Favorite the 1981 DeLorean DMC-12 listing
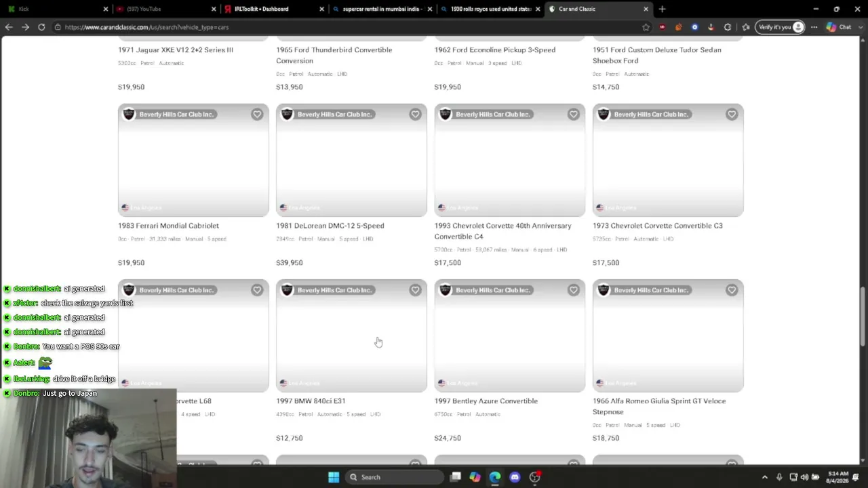The height and width of the screenshot is (488, 868). click(415, 115)
